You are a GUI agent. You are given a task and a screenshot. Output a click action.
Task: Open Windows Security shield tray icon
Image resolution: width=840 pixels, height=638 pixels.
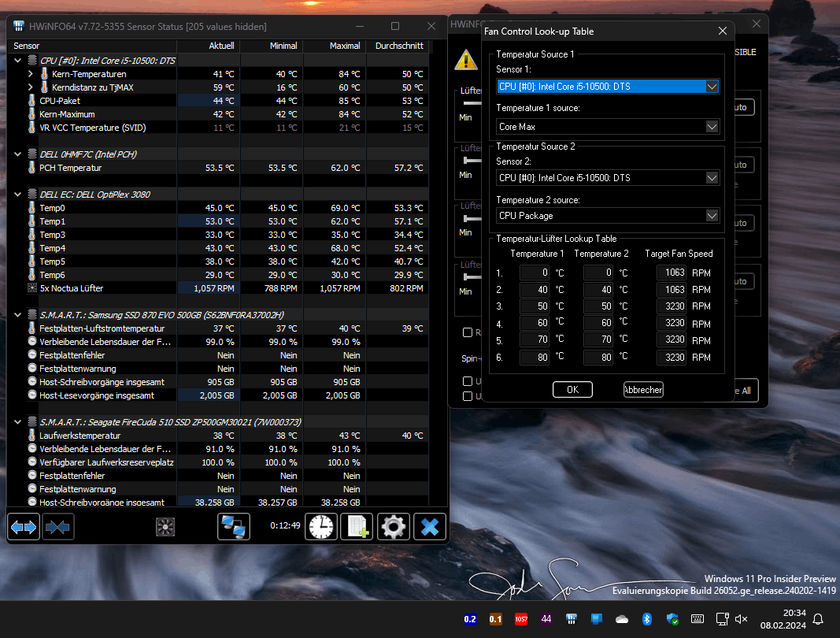coord(672,619)
